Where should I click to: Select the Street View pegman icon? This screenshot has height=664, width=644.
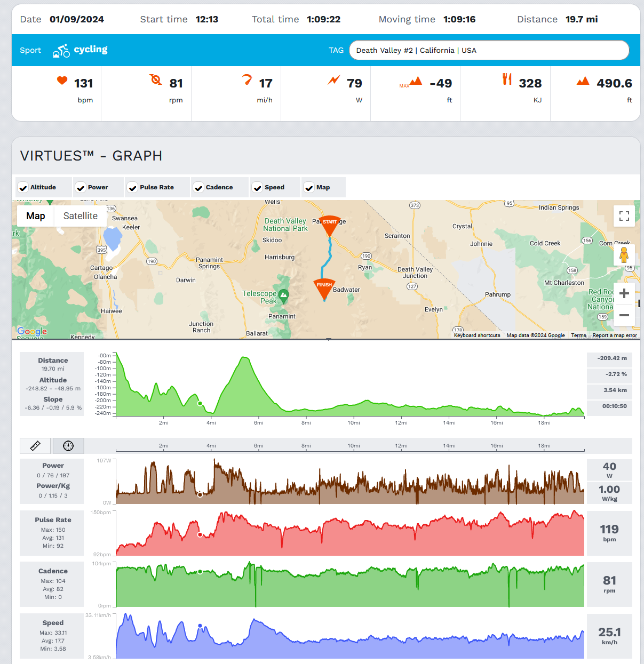pyautogui.click(x=624, y=255)
